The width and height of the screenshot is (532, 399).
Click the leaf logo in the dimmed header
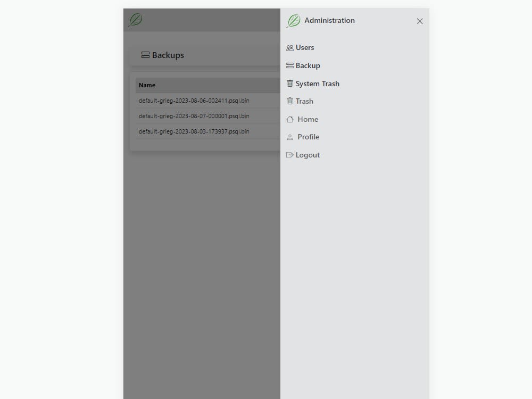tap(135, 20)
